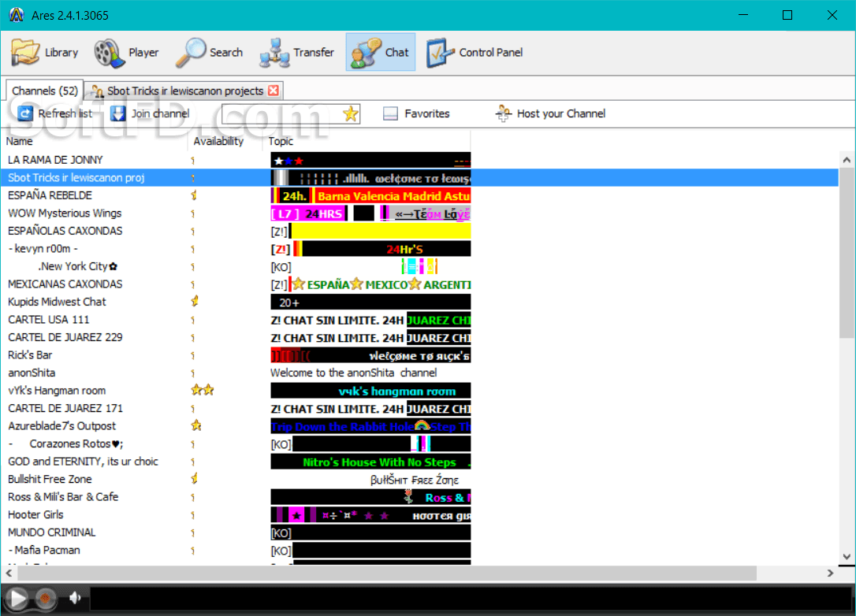Image resolution: width=856 pixels, height=616 pixels.
Task: Sort channels by Name column
Action: 20,141
